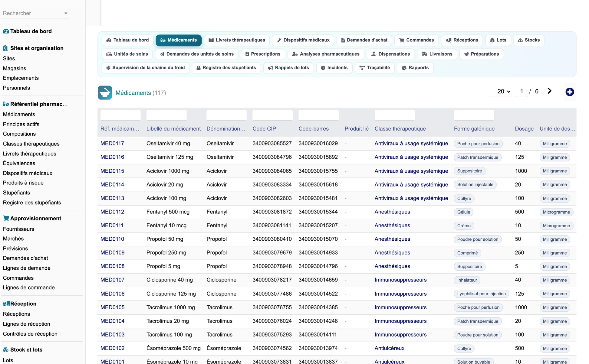Sort by Code-barres column header
589x364 pixels.
[314, 129]
